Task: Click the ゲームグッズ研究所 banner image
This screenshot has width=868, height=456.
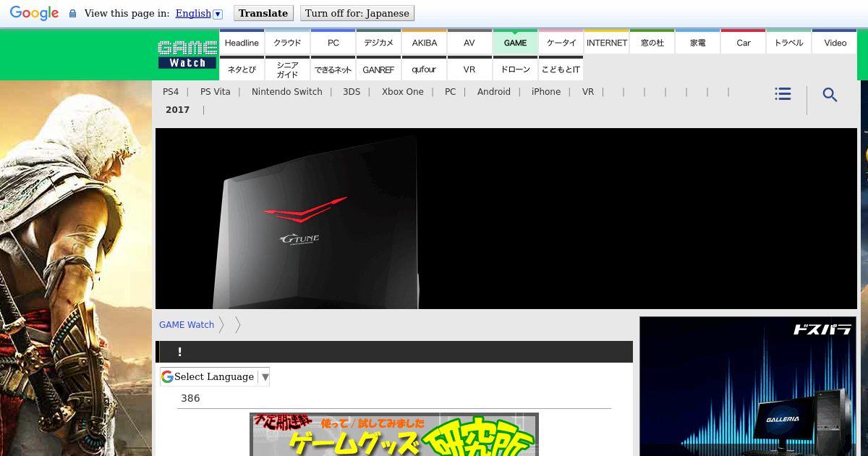Action: 394,434
